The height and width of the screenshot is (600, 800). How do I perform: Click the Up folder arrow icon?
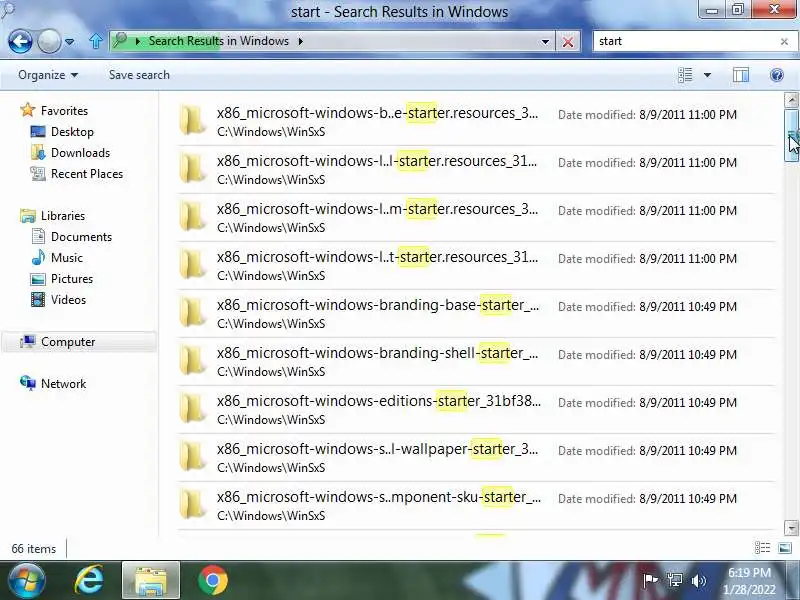click(95, 41)
